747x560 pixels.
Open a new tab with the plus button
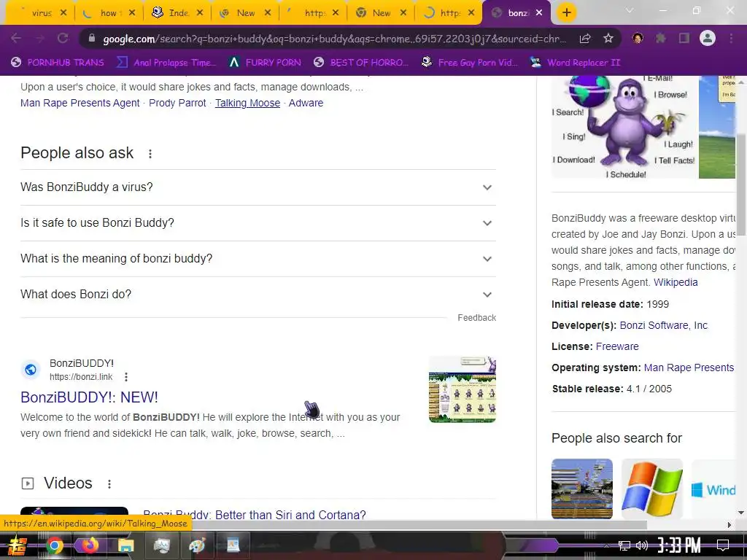tap(566, 13)
